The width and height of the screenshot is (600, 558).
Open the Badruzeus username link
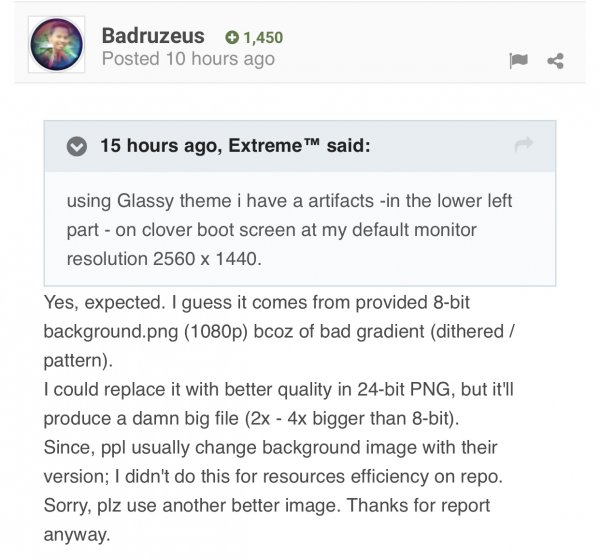pos(153,35)
